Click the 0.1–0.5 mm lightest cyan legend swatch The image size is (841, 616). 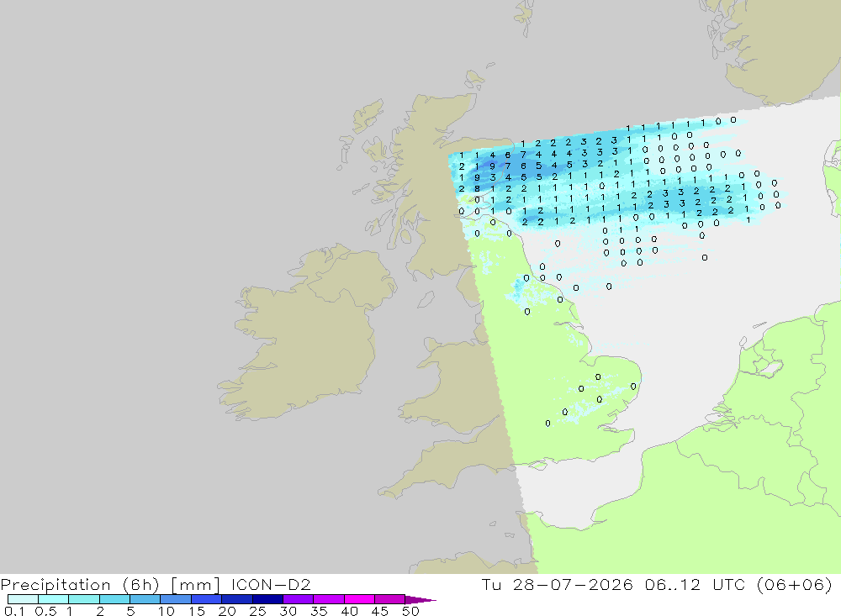(x=23, y=599)
